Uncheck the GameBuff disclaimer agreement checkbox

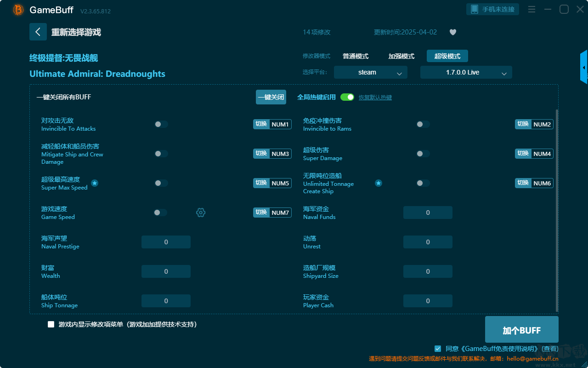[x=438, y=349]
